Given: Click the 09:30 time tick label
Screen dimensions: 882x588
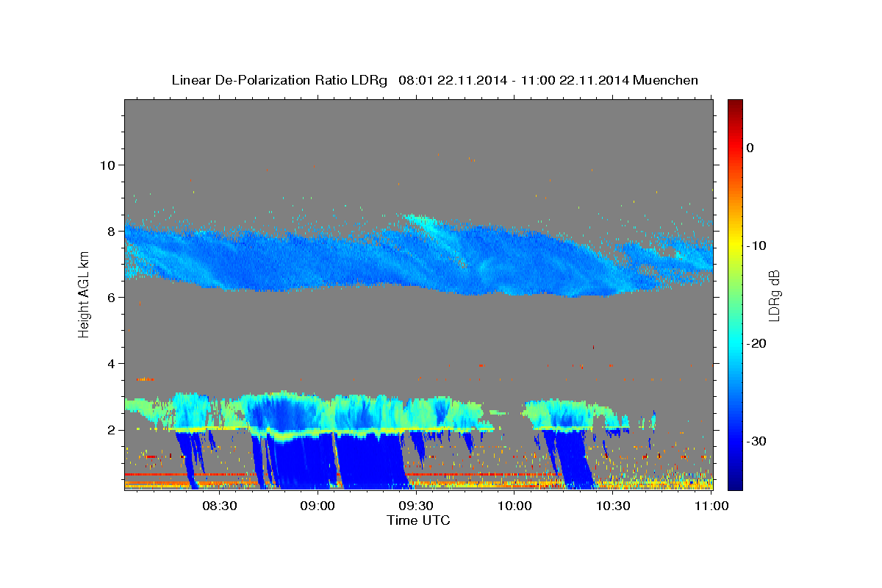Looking at the screenshot, I should pos(415,506).
